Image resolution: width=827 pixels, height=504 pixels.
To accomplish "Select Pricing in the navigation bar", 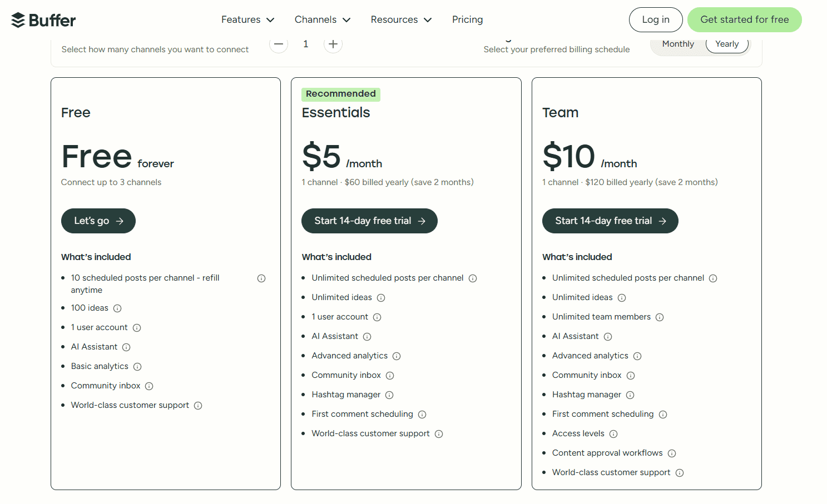I will coord(467,19).
